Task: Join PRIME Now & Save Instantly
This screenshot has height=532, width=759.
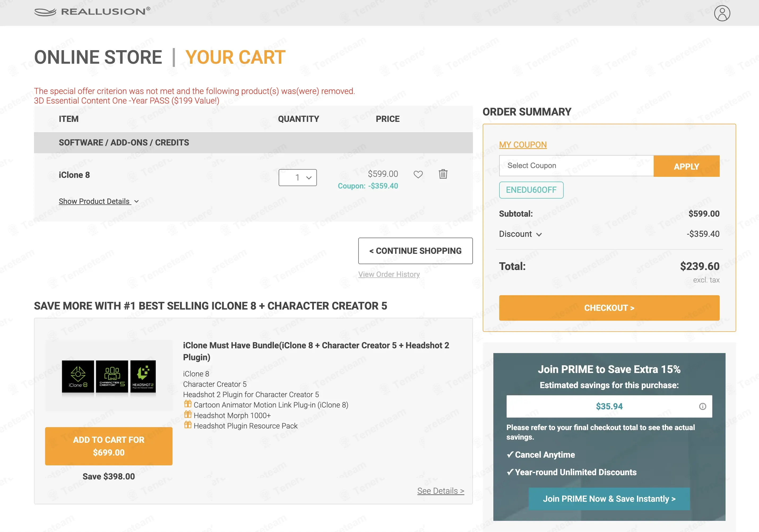Action: click(x=609, y=499)
